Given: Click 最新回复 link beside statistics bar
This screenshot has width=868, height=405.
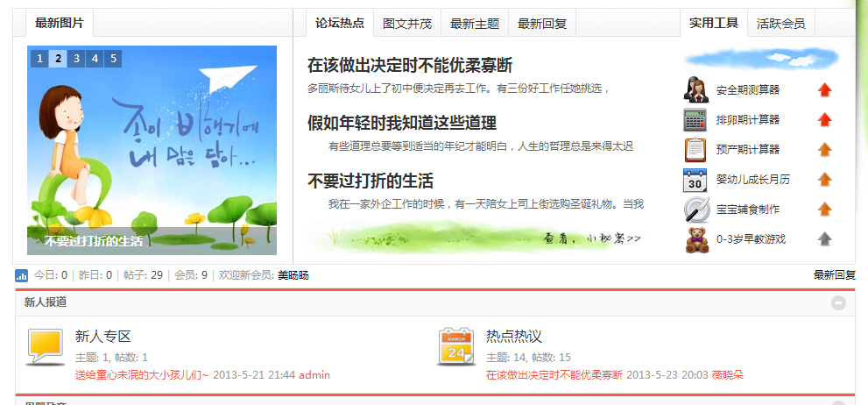Looking at the screenshot, I should click(834, 275).
